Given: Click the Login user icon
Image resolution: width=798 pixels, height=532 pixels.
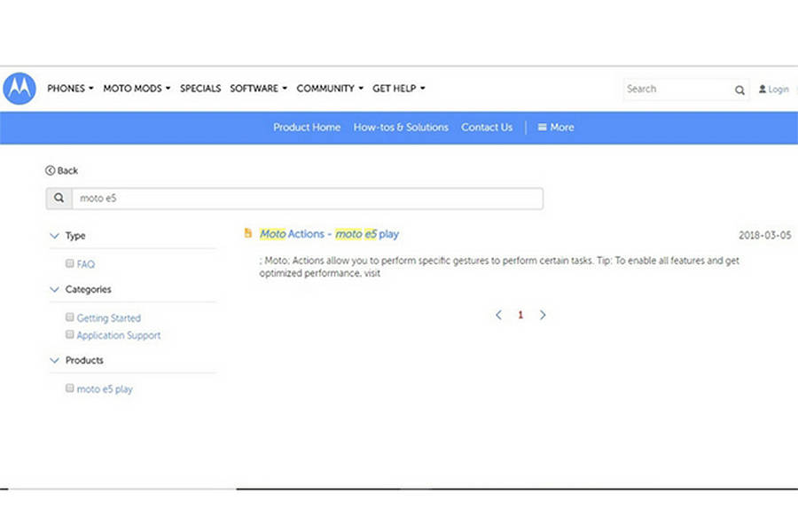Looking at the screenshot, I should click(763, 90).
